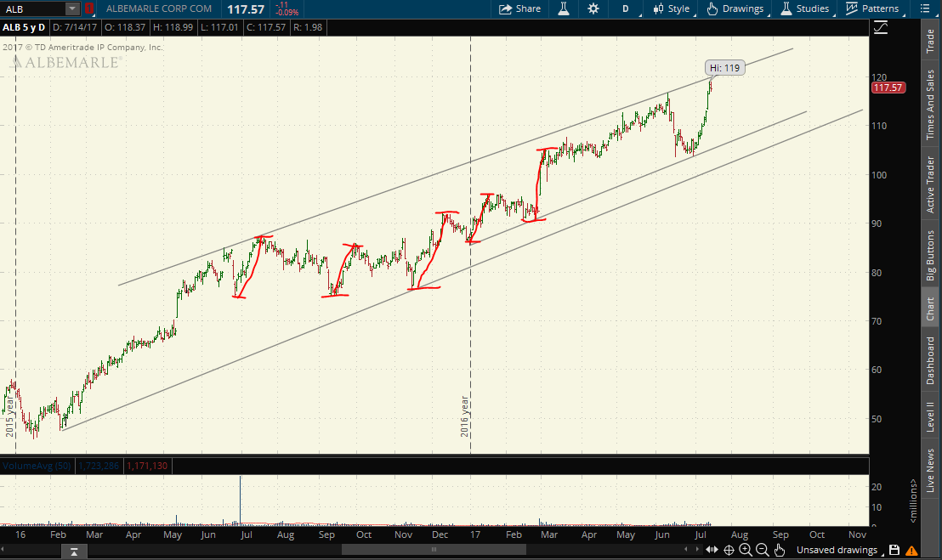Click the ALB 5 y D chart label
Viewport: 942px width, 560px height.
point(24,27)
